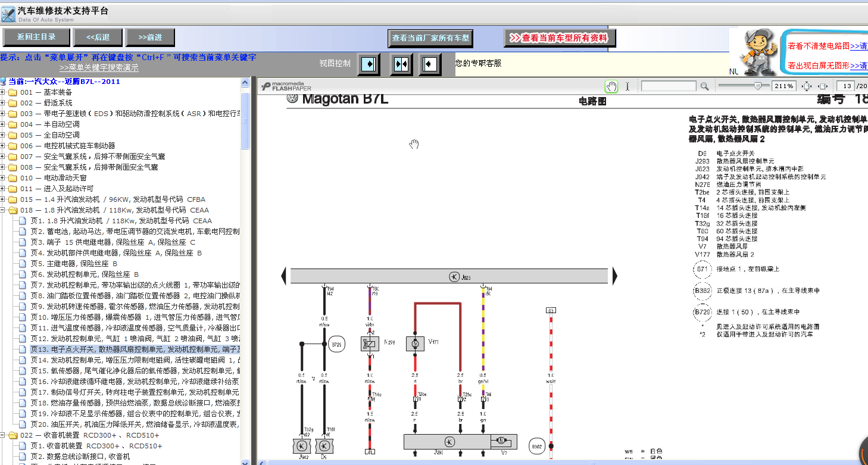The width and height of the screenshot is (868, 465).
Task: Open the >>菜单关键字搜索演示 link
Action: click(99, 68)
